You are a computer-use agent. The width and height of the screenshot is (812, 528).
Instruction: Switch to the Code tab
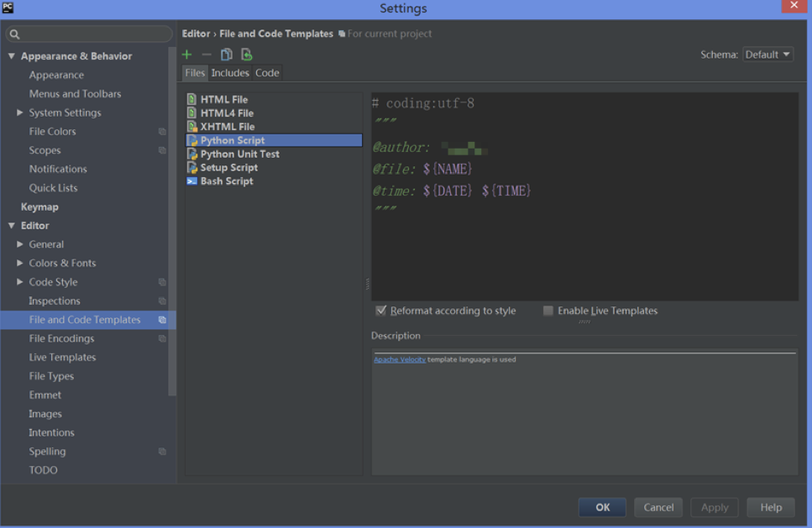tap(267, 73)
